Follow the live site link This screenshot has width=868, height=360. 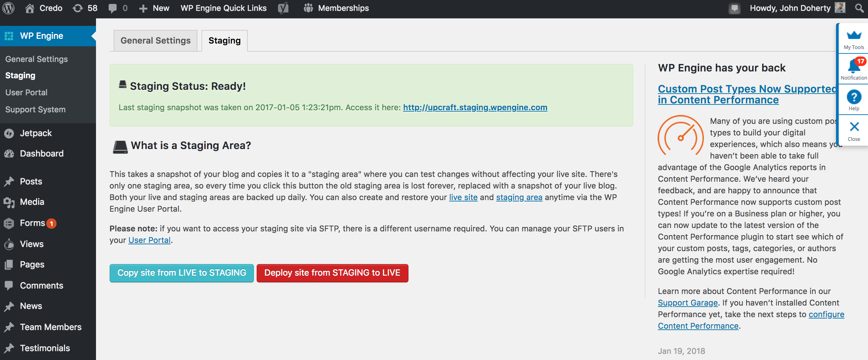click(x=463, y=197)
